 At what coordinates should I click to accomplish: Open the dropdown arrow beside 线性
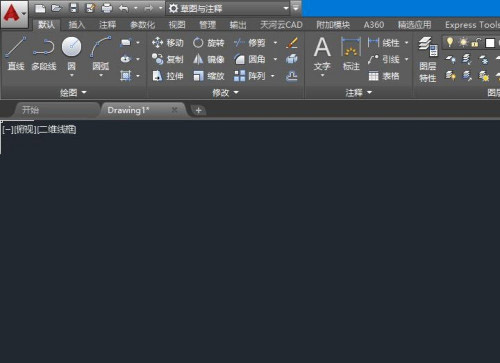[x=406, y=43]
